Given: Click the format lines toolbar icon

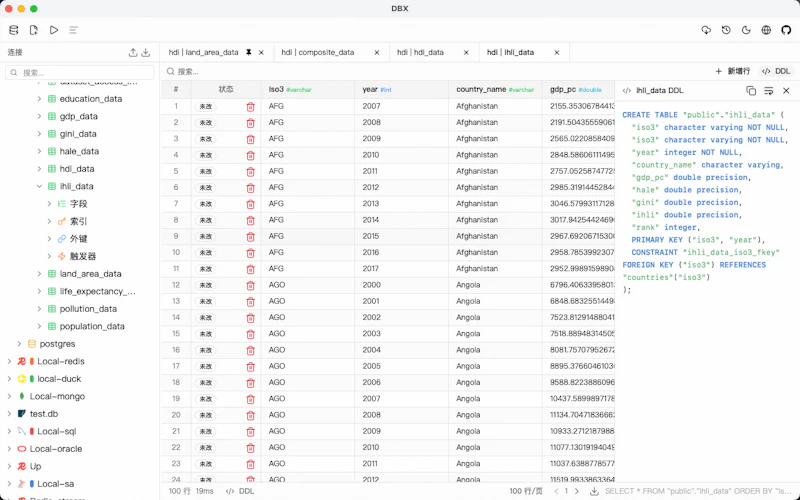Looking at the screenshot, I should coord(73,30).
